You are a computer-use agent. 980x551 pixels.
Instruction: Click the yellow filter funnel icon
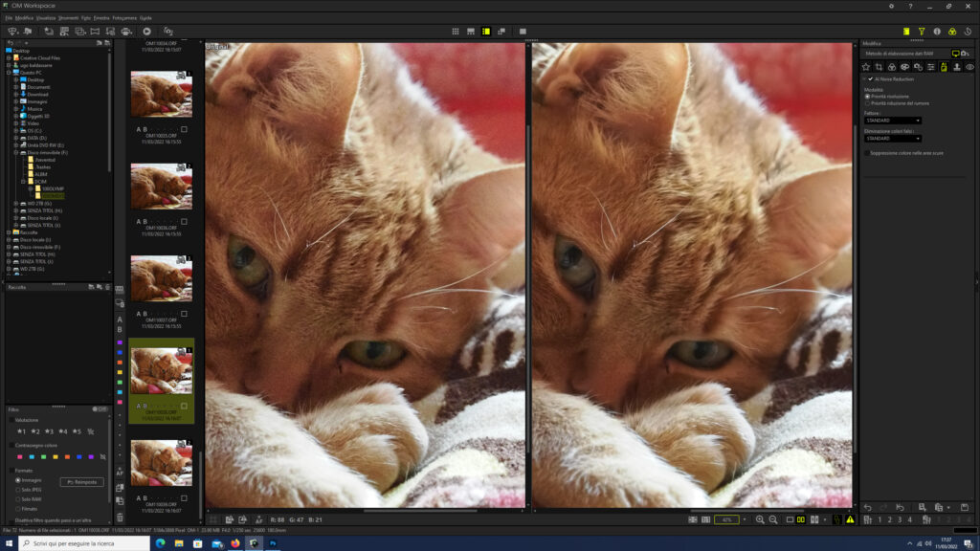tap(922, 32)
